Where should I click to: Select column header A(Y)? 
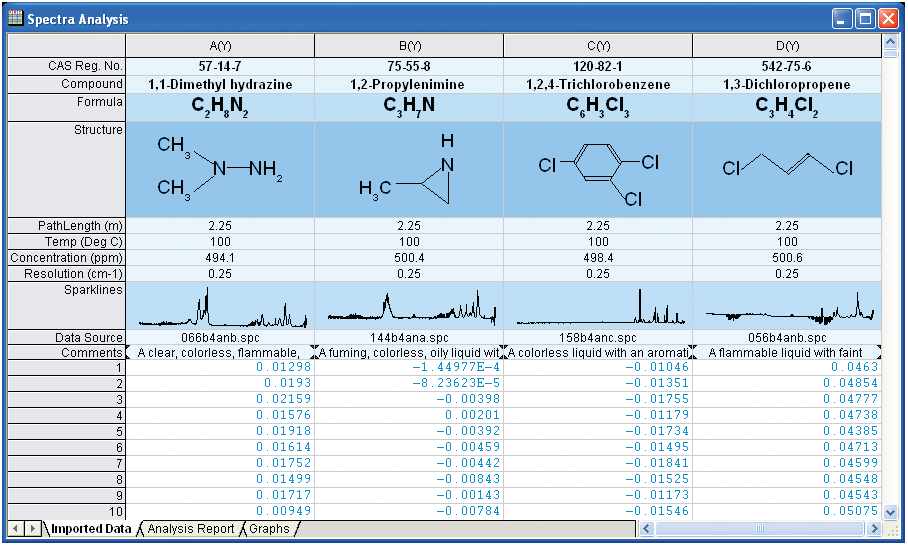click(220, 46)
